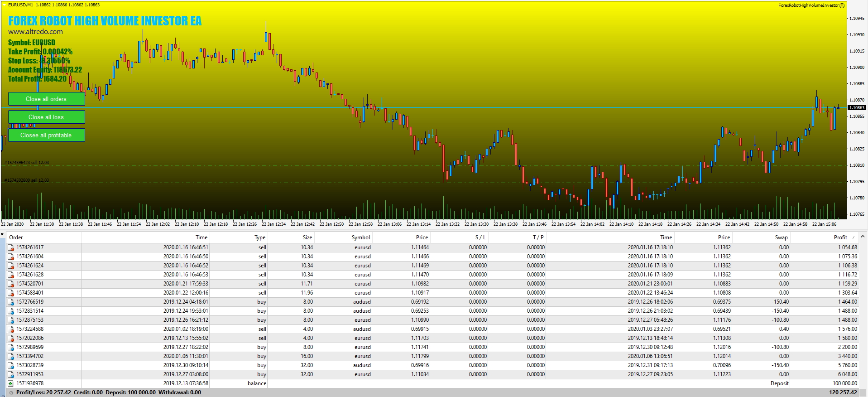
Task: Click open price 1.10982
Action: click(420, 284)
